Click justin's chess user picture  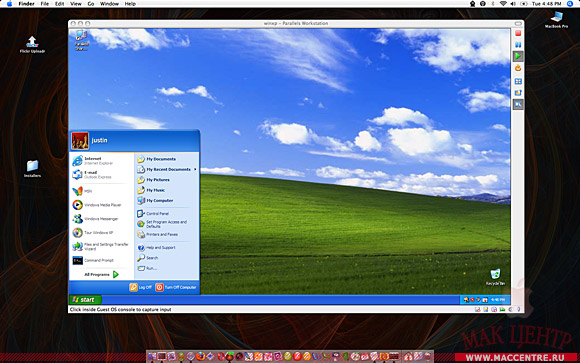pos(80,141)
